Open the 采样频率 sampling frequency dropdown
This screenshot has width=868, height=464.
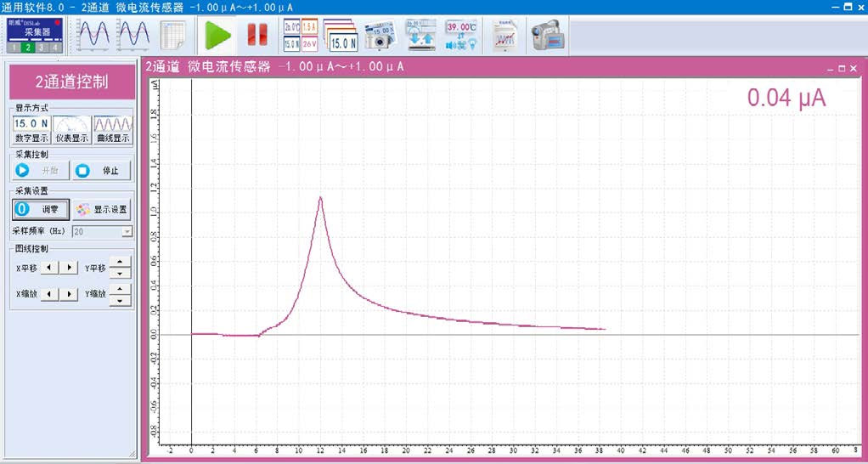[x=127, y=231]
